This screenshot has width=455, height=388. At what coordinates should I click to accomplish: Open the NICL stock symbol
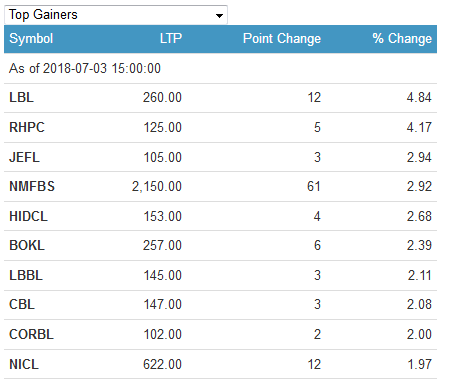coord(24,364)
